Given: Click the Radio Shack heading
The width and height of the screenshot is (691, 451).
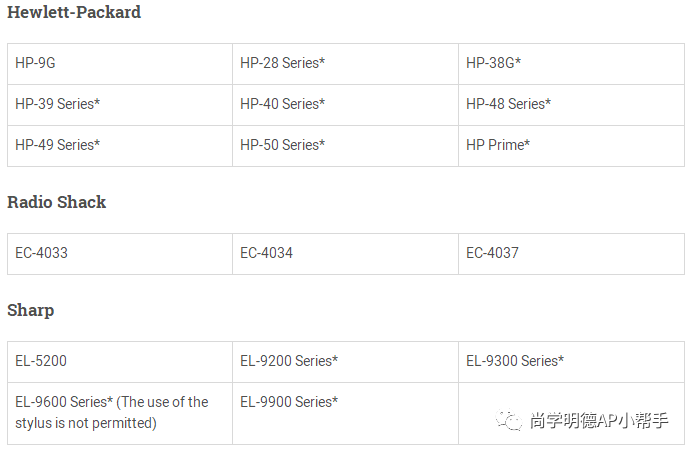Looking at the screenshot, I should (x=56, y=202).
